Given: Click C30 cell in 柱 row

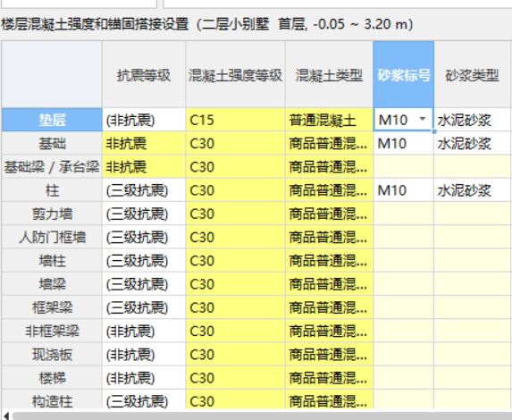Looking at the screenshot, I should [x=235, y=190].
